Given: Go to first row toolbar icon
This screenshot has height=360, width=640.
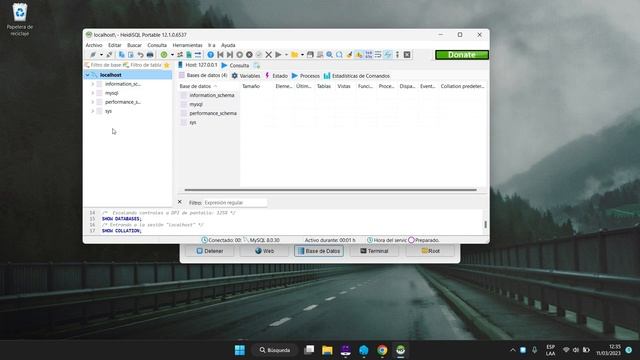Looking at the screenshot, I should click(x=220, y=55).
